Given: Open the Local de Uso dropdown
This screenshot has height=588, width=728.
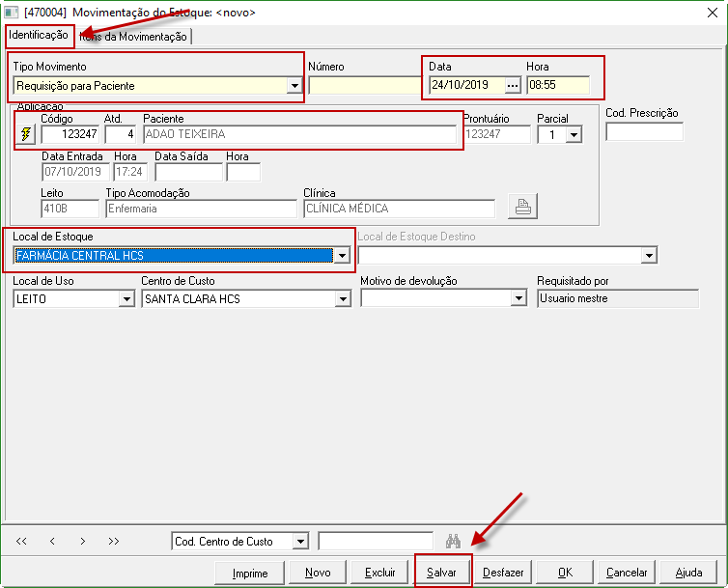Looking at the screenshot, I should [x=126, y=298].
